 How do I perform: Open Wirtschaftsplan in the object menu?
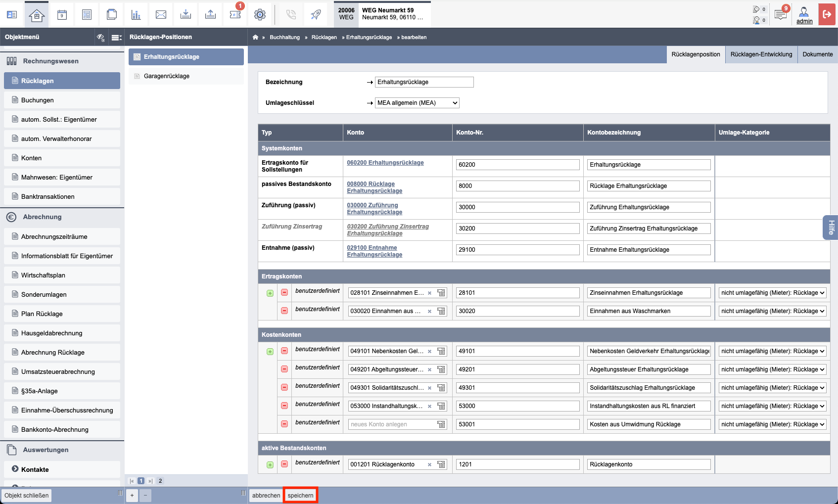tap(62, 275)
